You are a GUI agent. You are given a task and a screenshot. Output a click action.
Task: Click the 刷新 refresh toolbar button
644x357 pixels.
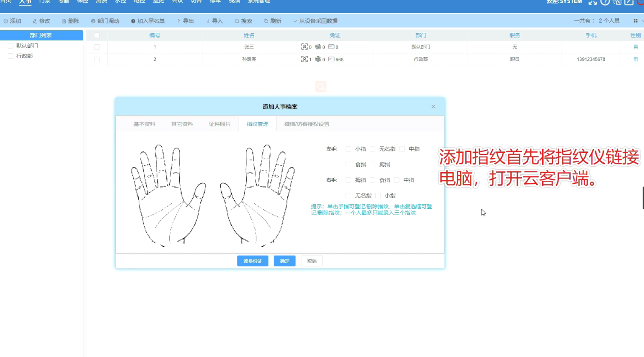pyautogui.click(x=272, y=21)
